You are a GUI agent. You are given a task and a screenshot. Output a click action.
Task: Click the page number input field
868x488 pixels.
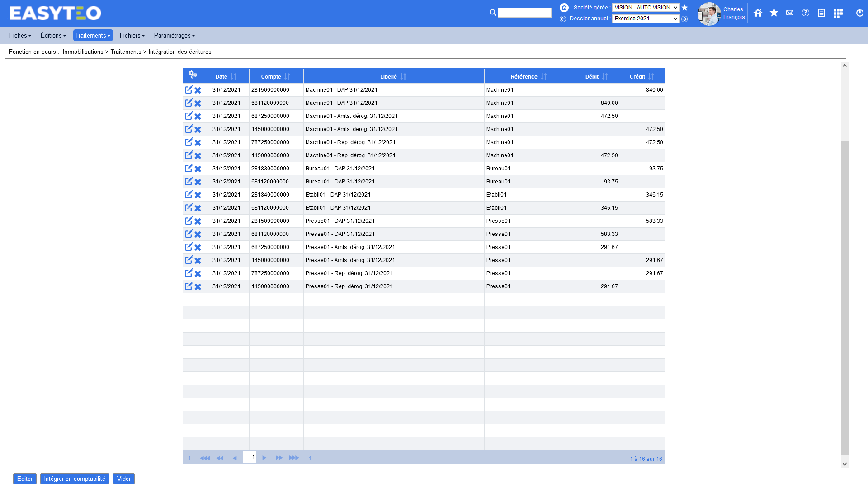[250, 457]
